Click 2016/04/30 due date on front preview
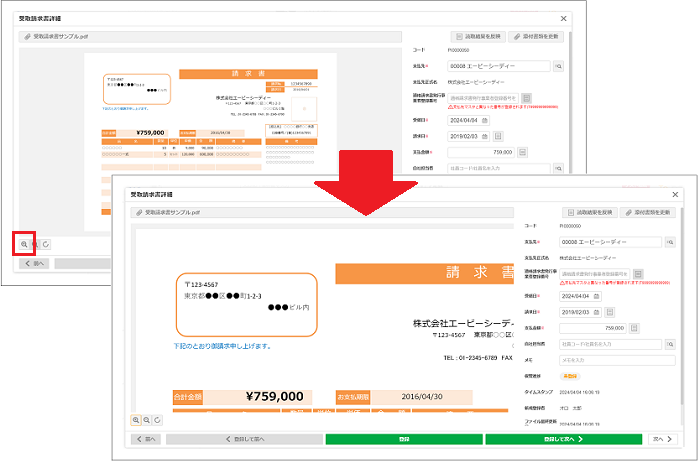The width and height of the screenshot is (700, 463). pos(422,396)
